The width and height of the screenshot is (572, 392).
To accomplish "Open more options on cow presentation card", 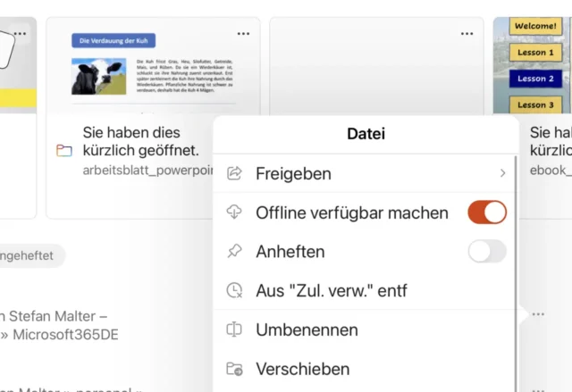I will tap(243, 33).
